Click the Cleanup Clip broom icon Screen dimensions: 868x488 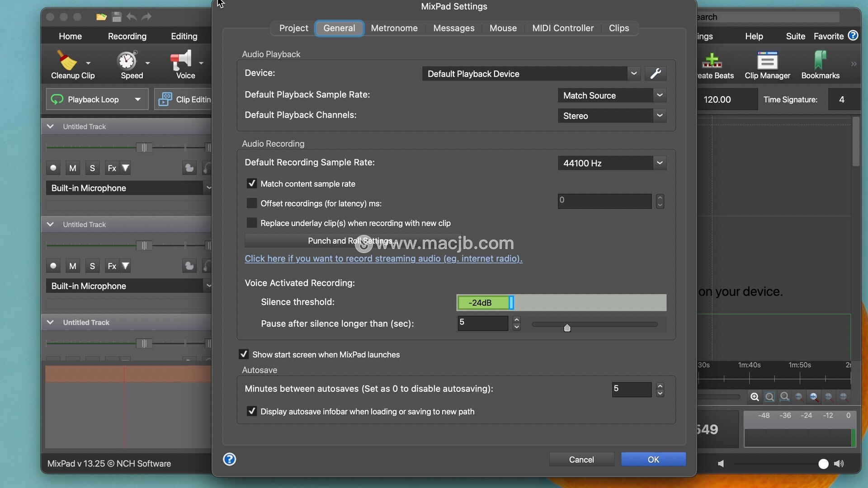(x=67, y=61)
